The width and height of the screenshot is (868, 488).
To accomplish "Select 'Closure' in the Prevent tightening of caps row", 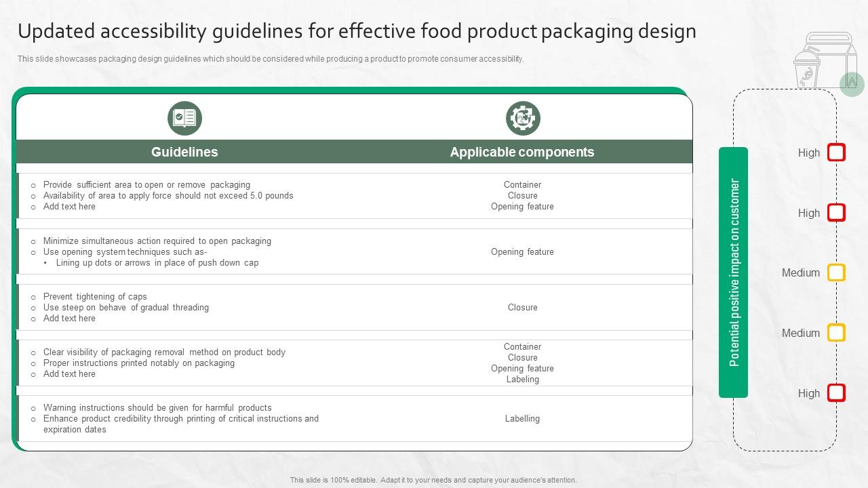I will 522,307.
